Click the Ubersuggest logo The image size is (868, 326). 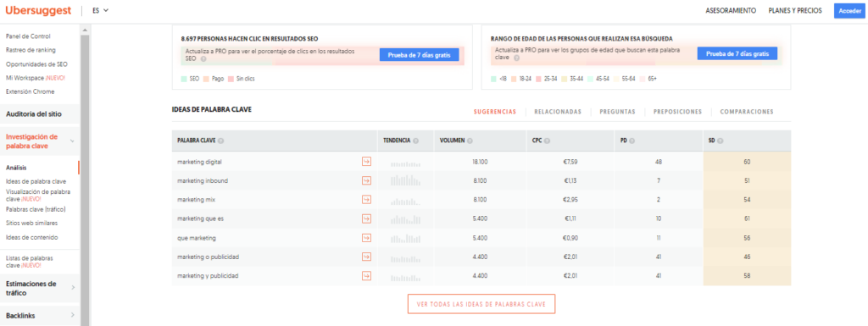coord(38,10)
